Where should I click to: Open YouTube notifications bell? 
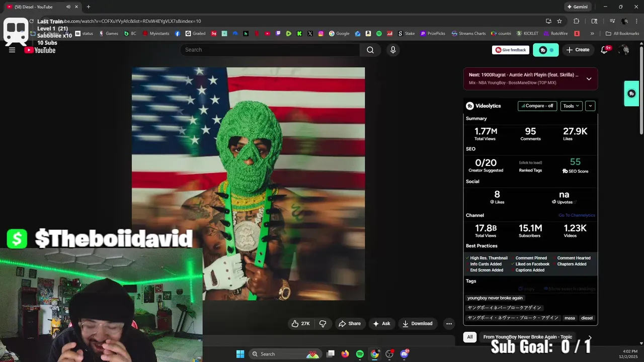[x=604, y=50]
